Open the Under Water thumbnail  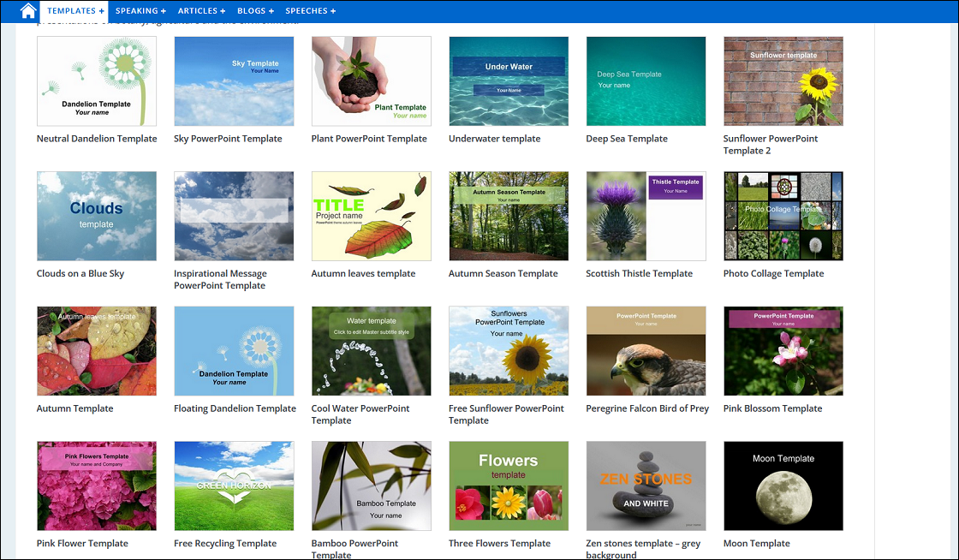coord(509,81)
